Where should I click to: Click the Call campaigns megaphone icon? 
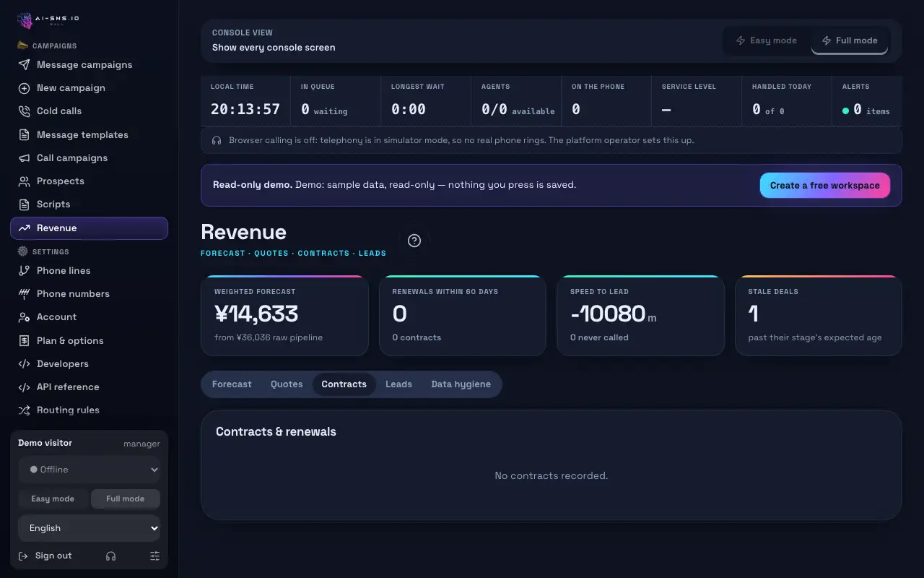(x=25, y=158)
